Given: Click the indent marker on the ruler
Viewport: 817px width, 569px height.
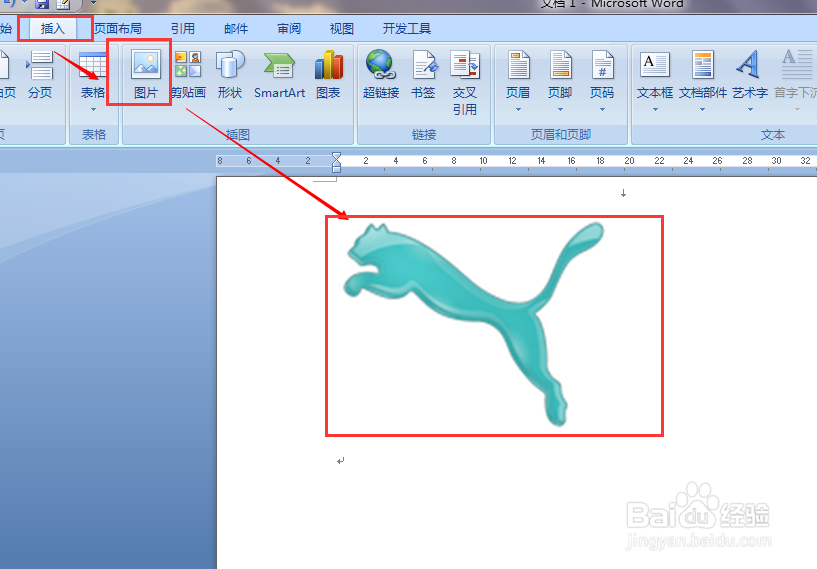Looking at the screenshot, I should pos(337,162).
